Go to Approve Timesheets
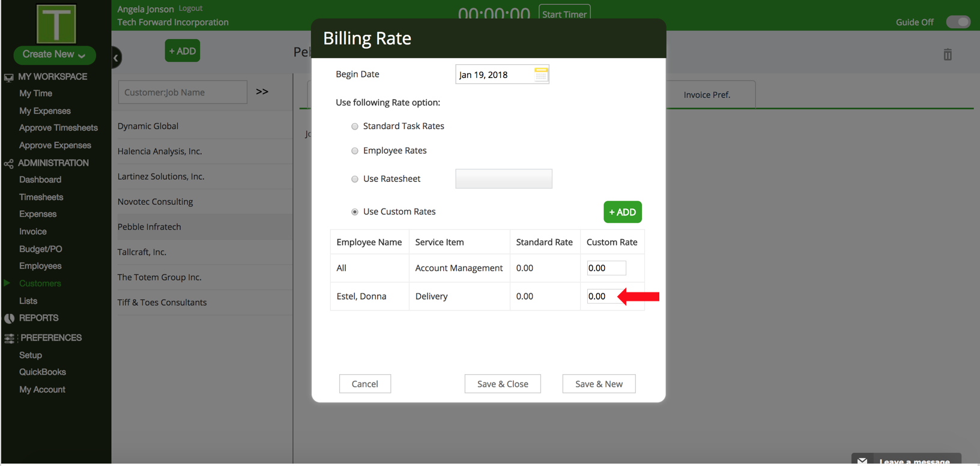 [x=58, y=128]
